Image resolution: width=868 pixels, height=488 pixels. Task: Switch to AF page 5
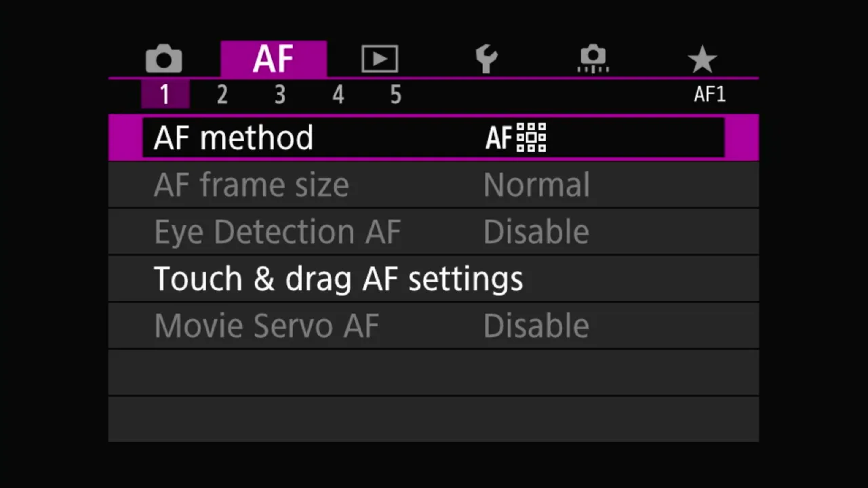coord(396,95)
